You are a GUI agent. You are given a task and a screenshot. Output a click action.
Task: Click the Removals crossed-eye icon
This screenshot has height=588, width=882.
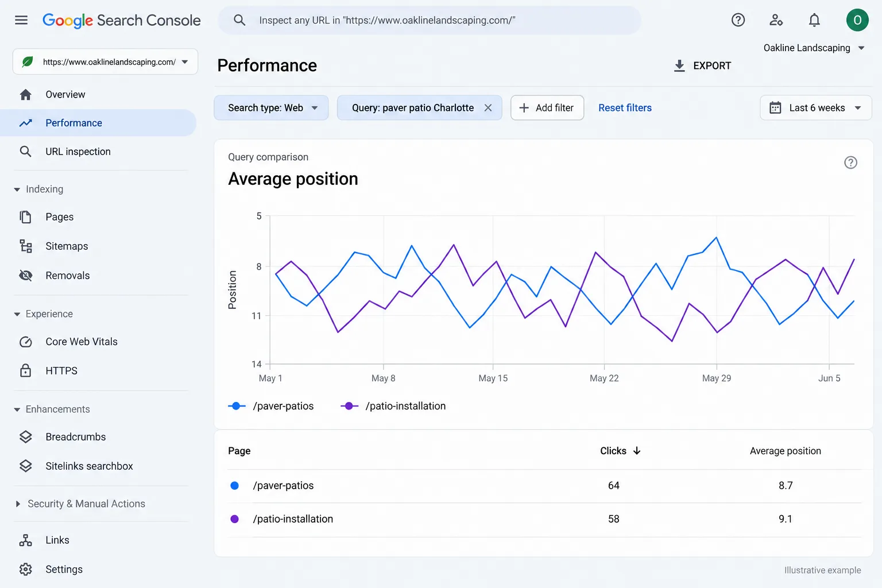point(25,276)
